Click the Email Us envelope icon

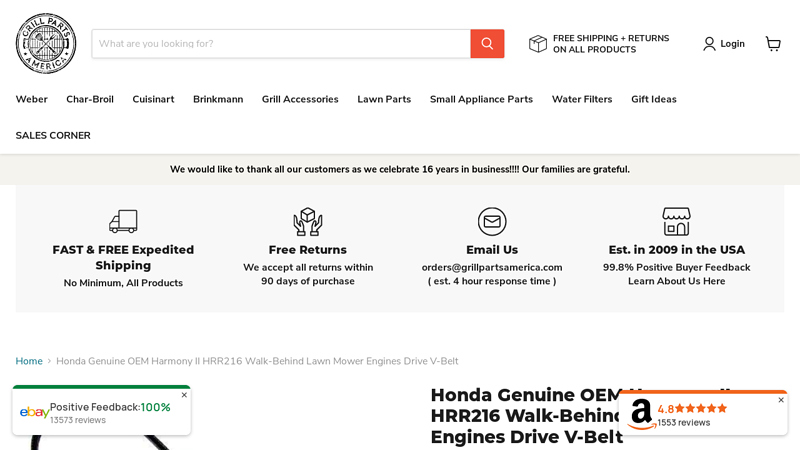pyautogui.click(x=492, y=221)
